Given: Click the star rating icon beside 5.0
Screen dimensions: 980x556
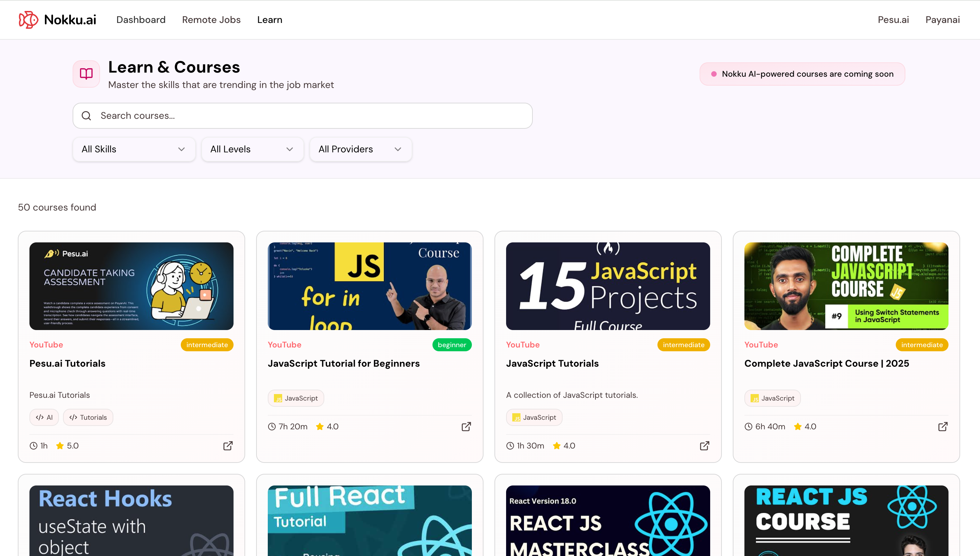Looking at the screenshot, I should click(60, 446).
